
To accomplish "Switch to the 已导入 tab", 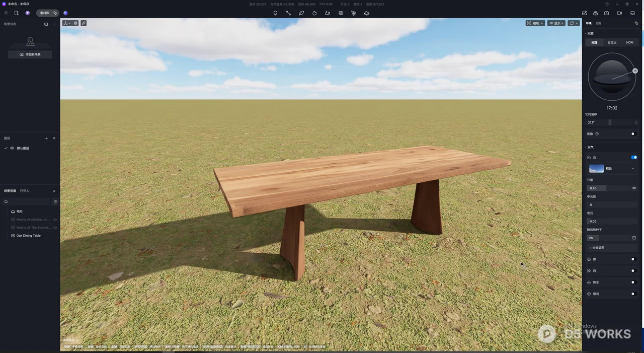I will pyautogui.click(x=25, y=191).
